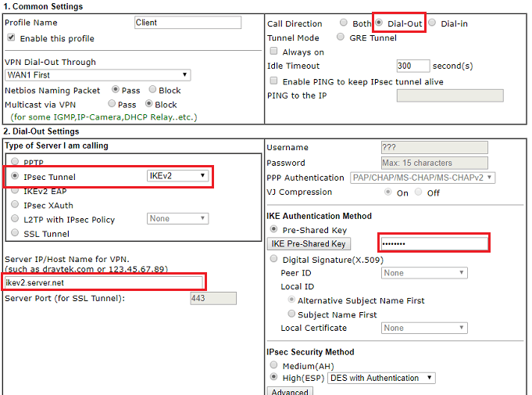The image size is (532, 395).
Task: Choose Both as call direction
Action: click(x=344, y=23)
